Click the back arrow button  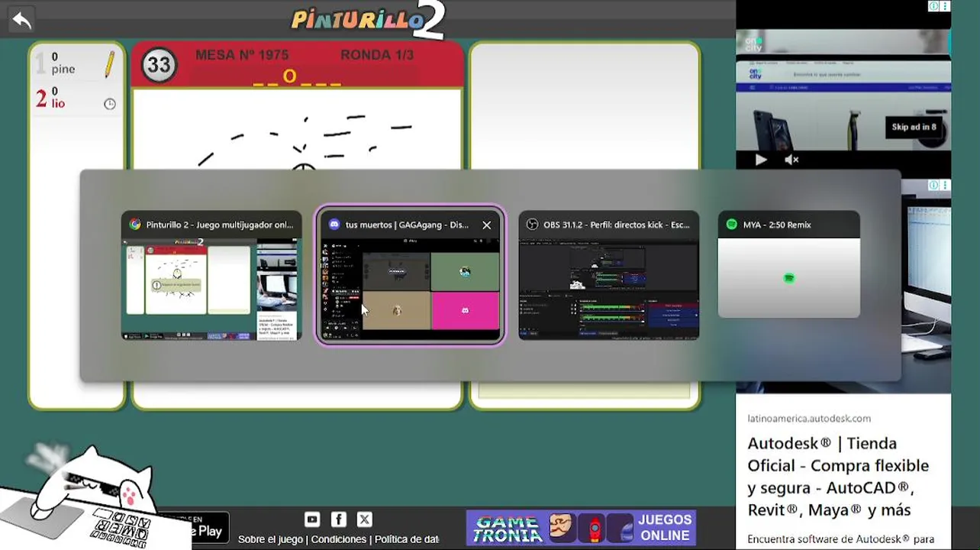pos(21,20)
